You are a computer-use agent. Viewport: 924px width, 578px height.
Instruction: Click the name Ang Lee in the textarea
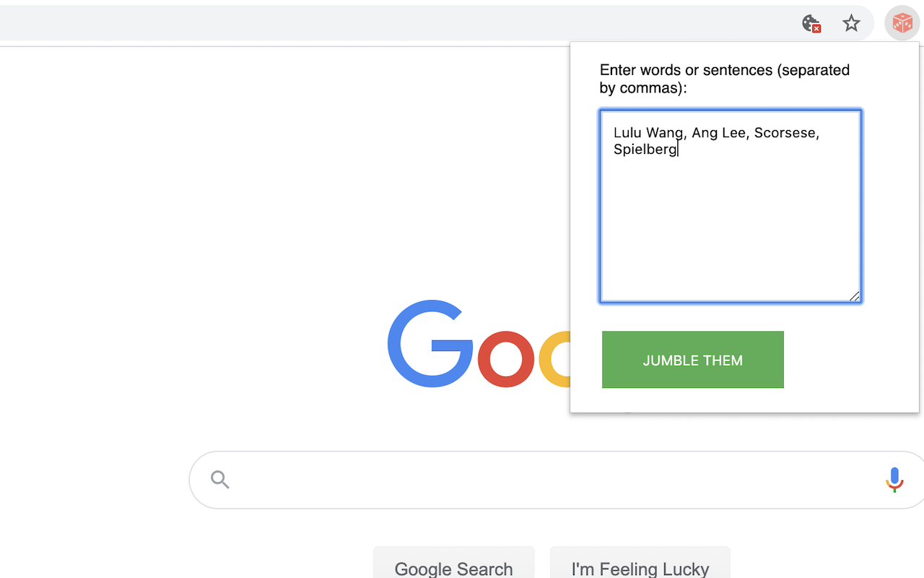[718, 132]
